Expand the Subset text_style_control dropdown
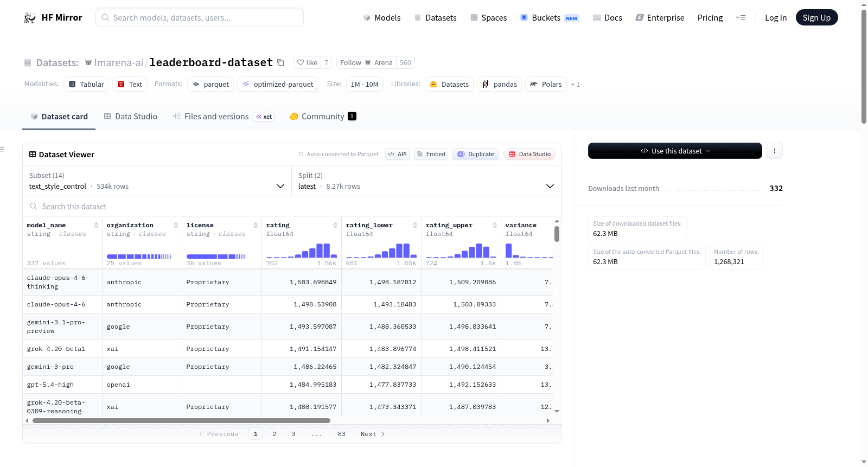The width and height of the screenshot is (868, 467). (x=157, y=181)
